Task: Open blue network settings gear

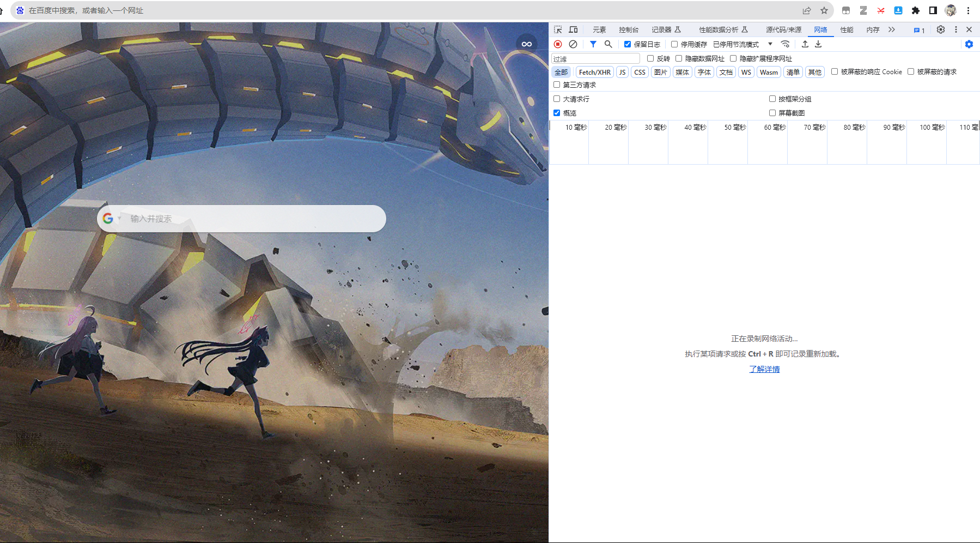Action: coord(969,44)
